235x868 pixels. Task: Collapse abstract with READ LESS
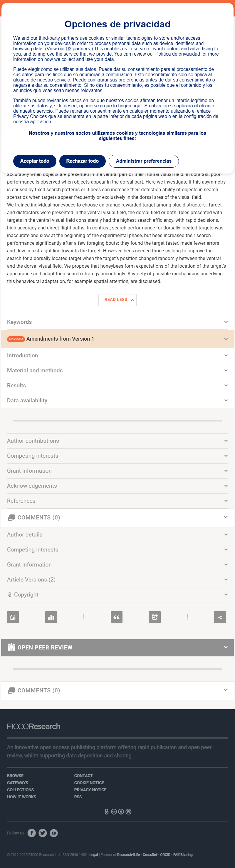(117, 300)
